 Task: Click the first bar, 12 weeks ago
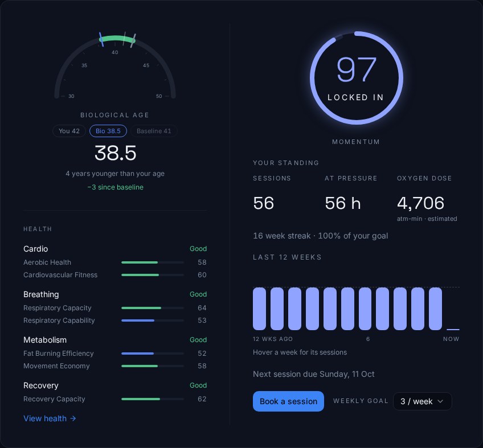tap(259, 309)
